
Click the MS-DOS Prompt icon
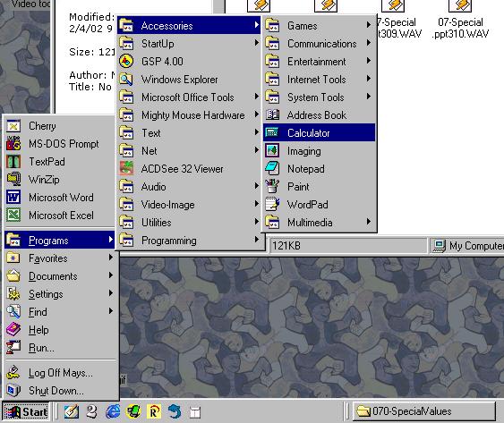(13, 144)
